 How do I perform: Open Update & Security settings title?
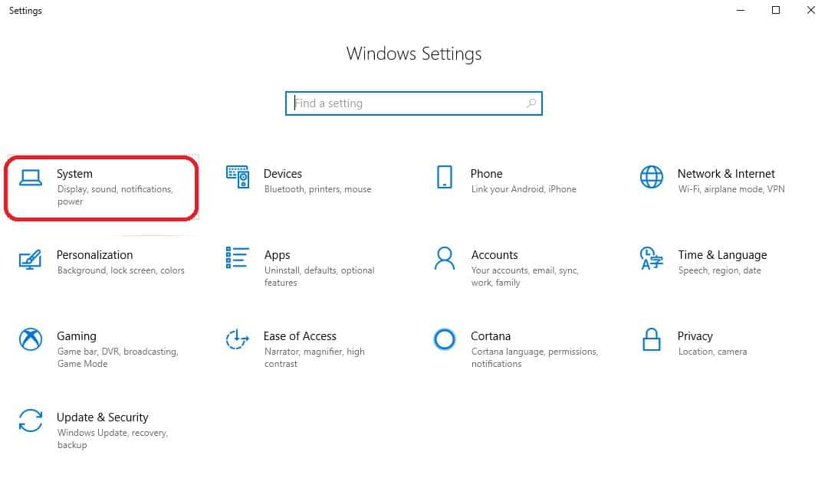click(x=103, y=417)
